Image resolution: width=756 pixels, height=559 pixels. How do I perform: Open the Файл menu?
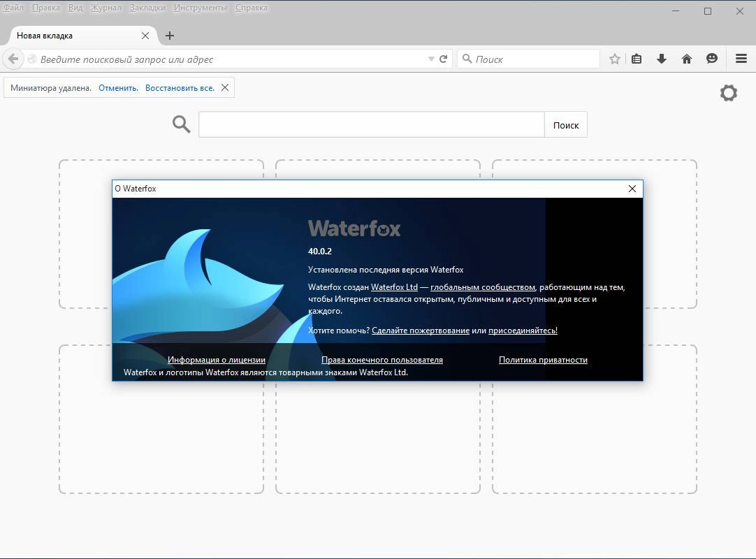13,8
